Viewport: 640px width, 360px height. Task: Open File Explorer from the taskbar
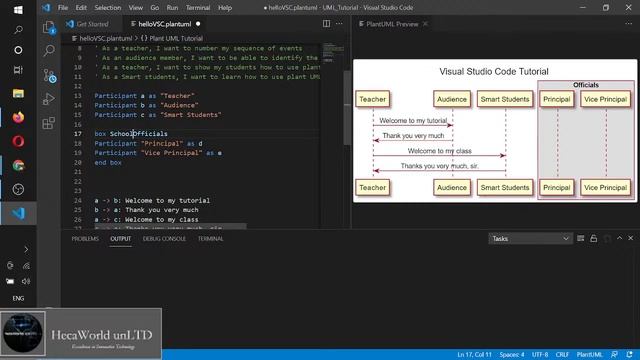18,93
